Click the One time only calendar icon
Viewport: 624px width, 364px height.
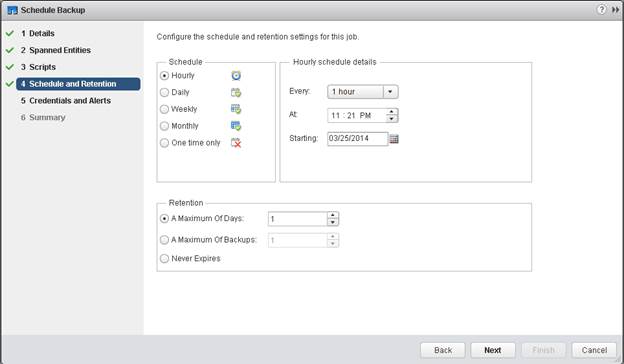236,143
